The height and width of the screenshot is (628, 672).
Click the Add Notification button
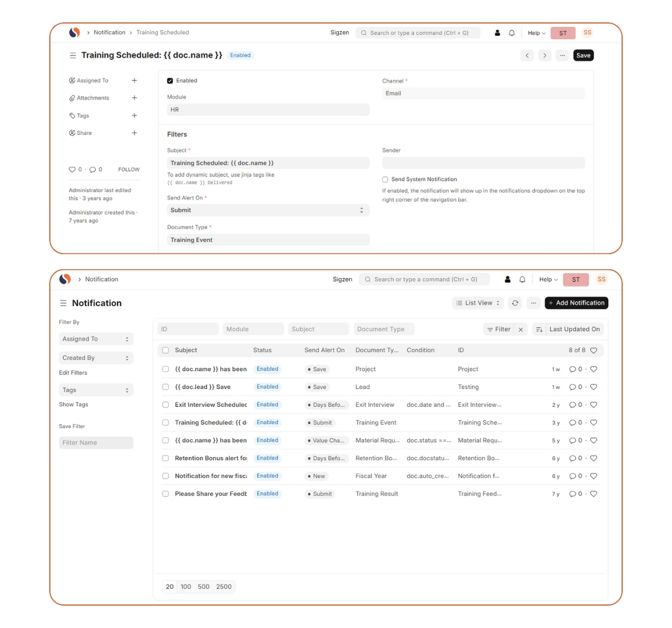pos(576,303)
